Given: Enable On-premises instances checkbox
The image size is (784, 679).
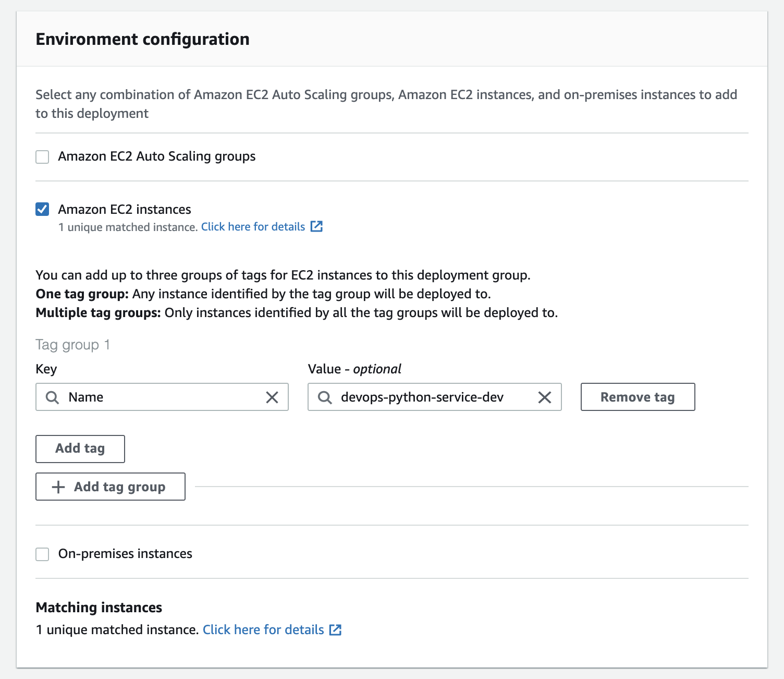Looking at the screenshot, I should pyautogui.click(x=42, y=554).
